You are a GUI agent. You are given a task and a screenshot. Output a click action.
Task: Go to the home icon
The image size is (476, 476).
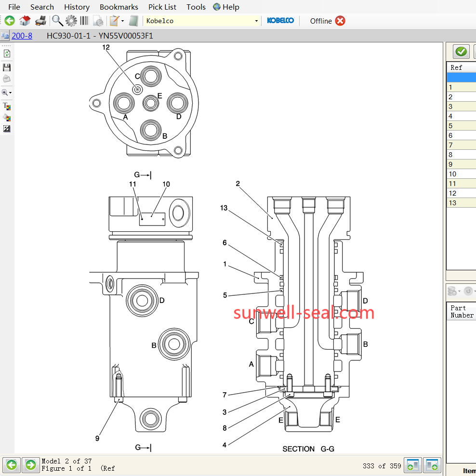click(25, 21)
